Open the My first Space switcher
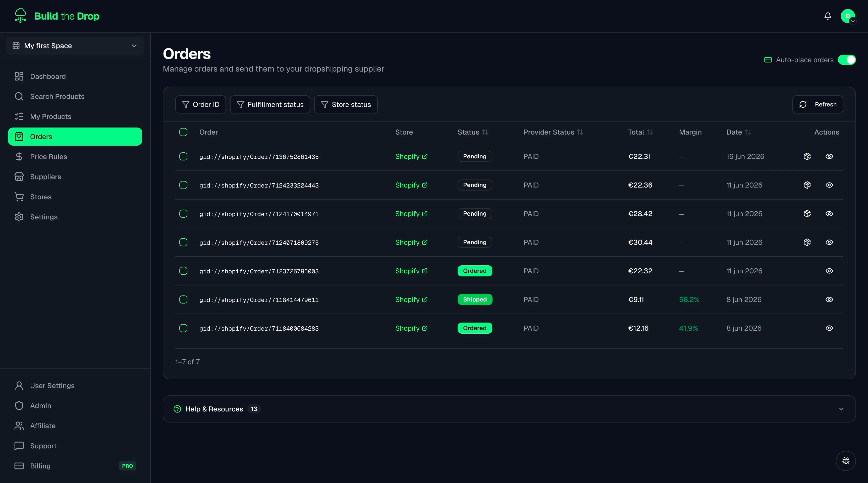This screenshot has height=483, width=868. [75, 46]
